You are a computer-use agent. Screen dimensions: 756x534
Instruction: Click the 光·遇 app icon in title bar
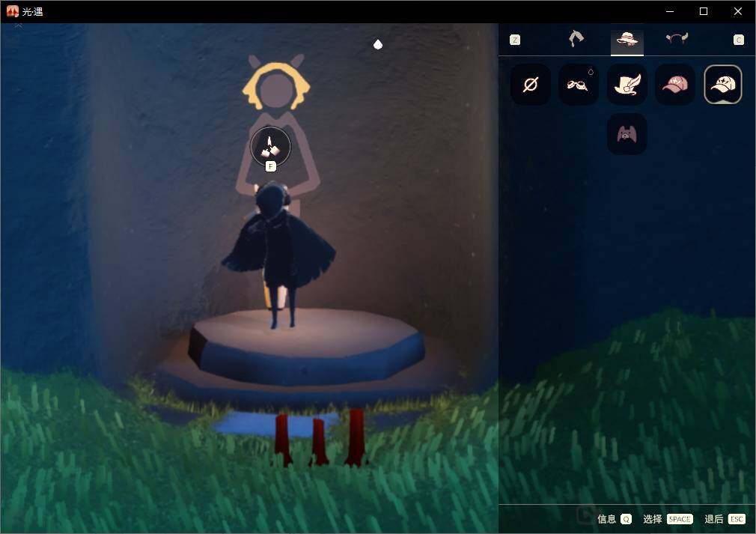(13, 11)
